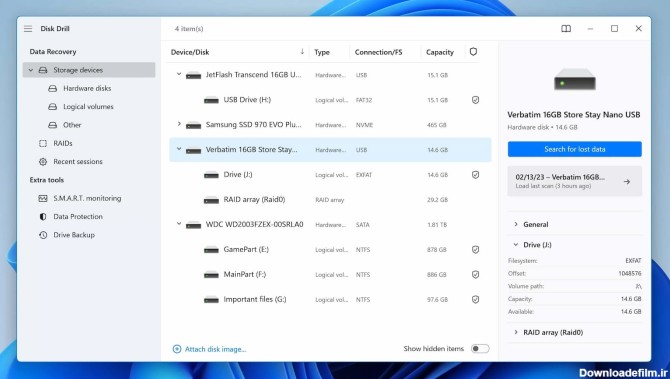Open Data Protection tool
Image resolution: width=670 pixels, height=379 pixels.
[78, 217]
